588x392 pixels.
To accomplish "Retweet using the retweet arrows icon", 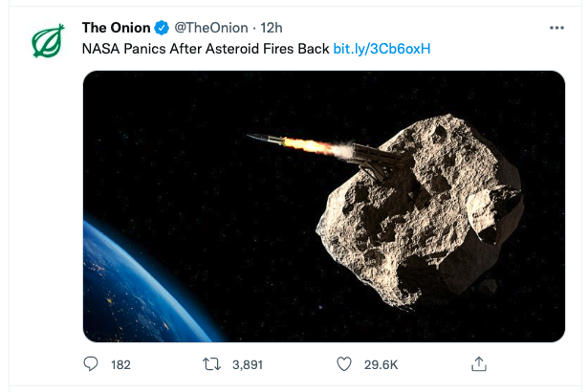I will (x=215, y=364).
